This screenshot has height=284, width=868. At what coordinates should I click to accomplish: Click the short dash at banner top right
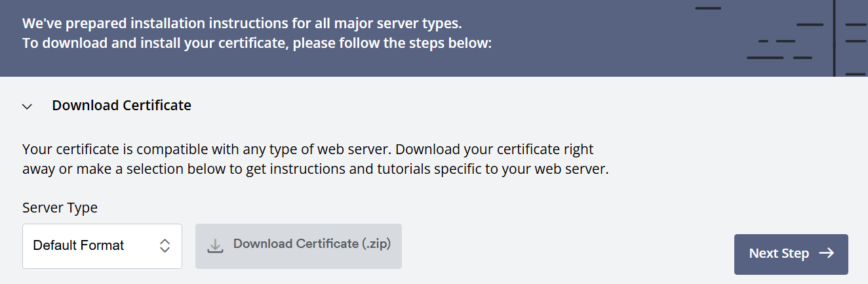tap(707, 8)
